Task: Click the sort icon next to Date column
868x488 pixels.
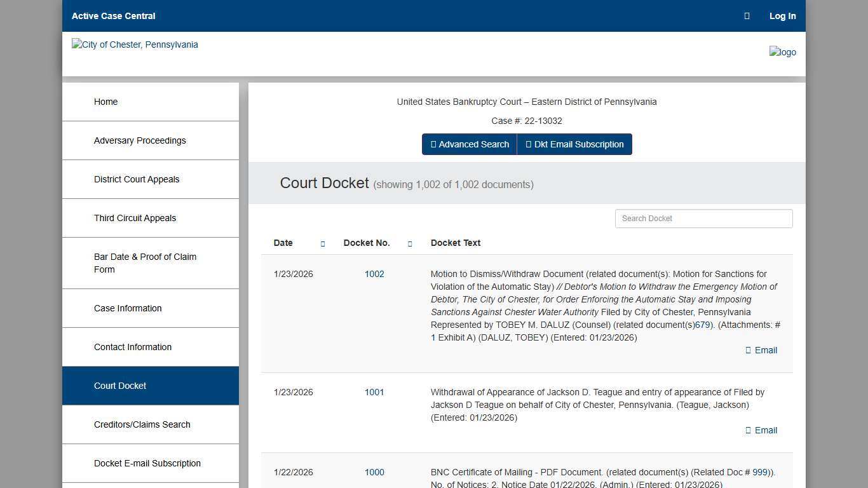Action: point(322,243)
